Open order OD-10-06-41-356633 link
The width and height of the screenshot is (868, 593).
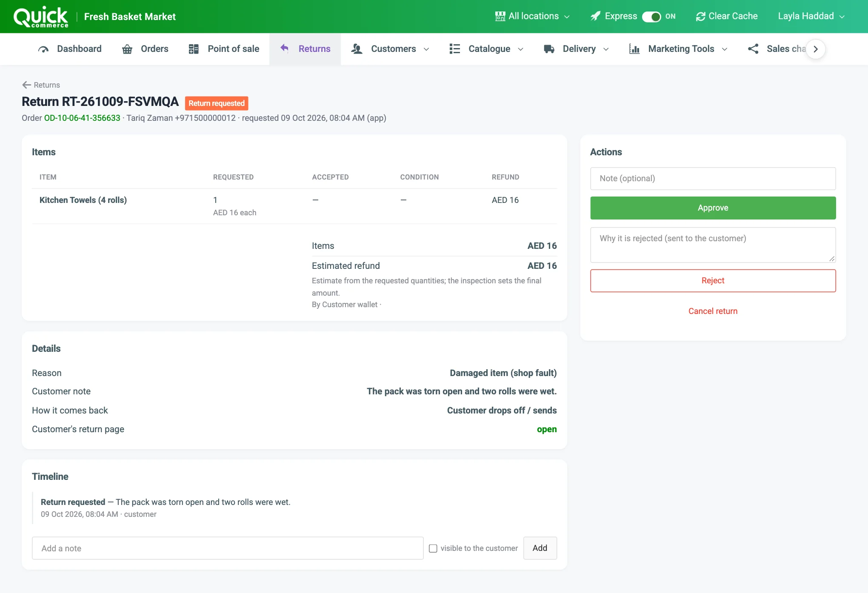(x=82, y=118)
